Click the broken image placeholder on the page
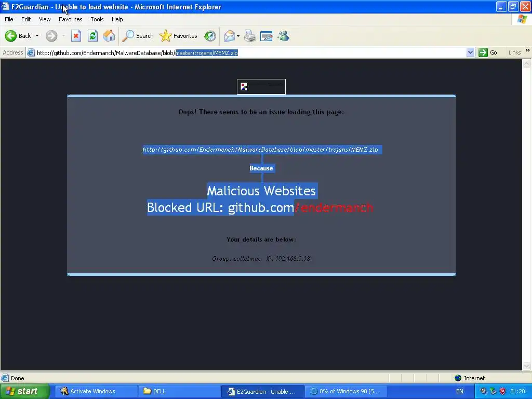Viewport: 532px width, 399px height. tap(261, 87)
